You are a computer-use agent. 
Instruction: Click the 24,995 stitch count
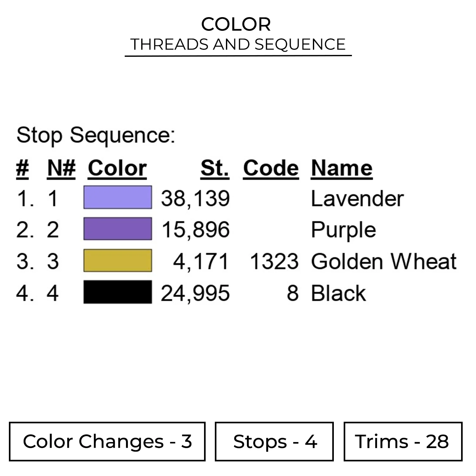coord(195,293)
